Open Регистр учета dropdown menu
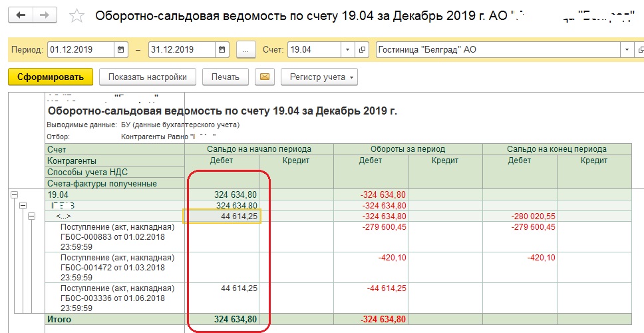The width and height of the screenshot is (644, 333). (x=319, y=77)
